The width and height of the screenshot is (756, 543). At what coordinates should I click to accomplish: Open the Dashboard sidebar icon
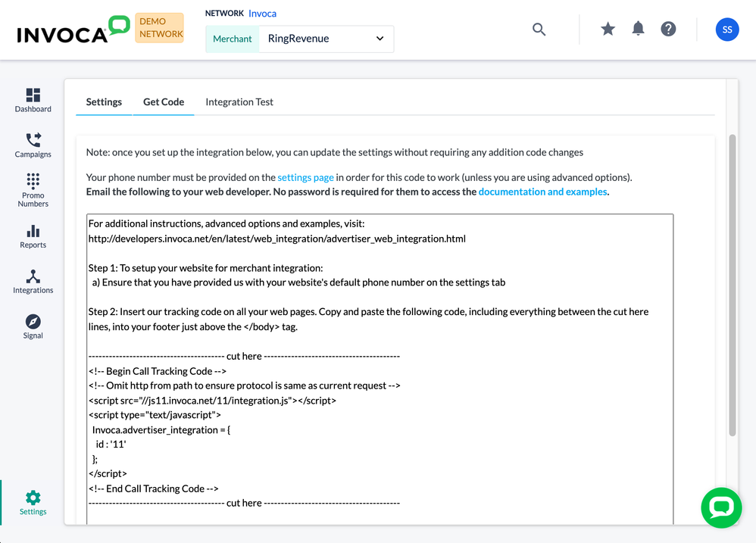point(33,100)
